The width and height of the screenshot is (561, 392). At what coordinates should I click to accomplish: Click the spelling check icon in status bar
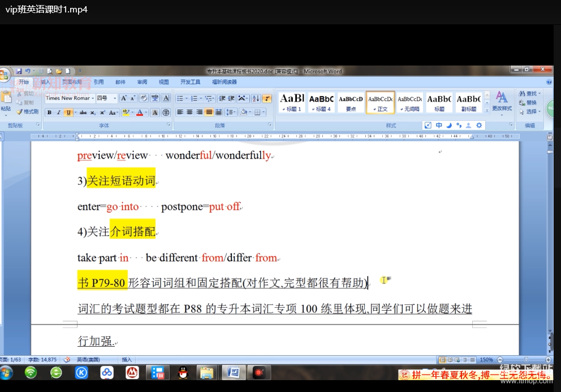tap(67, 359)
